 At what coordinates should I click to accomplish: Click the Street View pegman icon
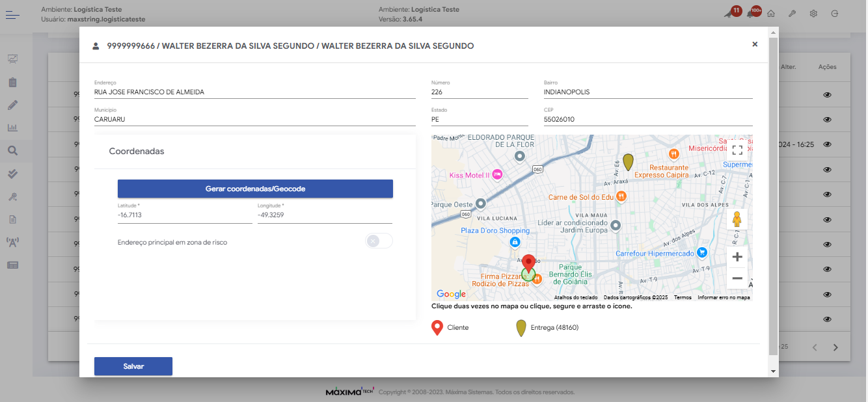(737, 220)
